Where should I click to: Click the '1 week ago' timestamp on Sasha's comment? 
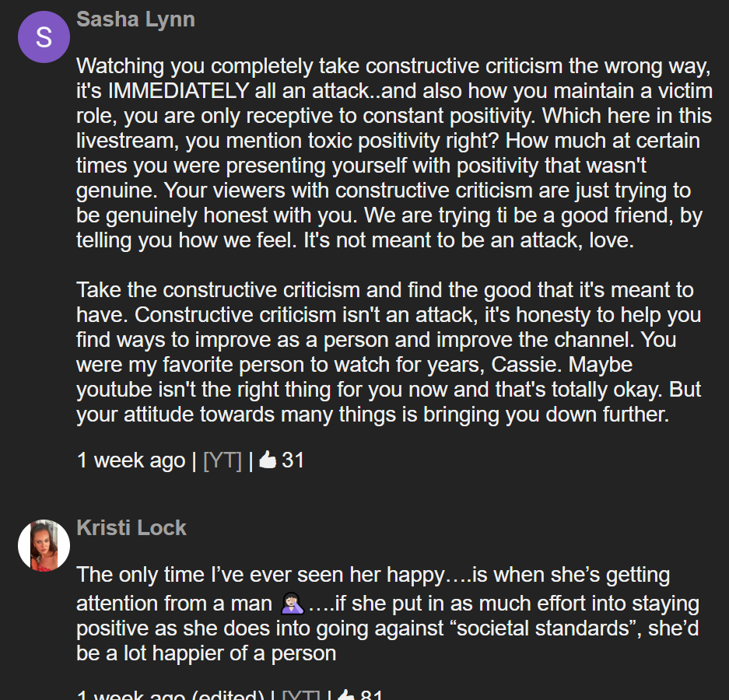pos(131,460)
